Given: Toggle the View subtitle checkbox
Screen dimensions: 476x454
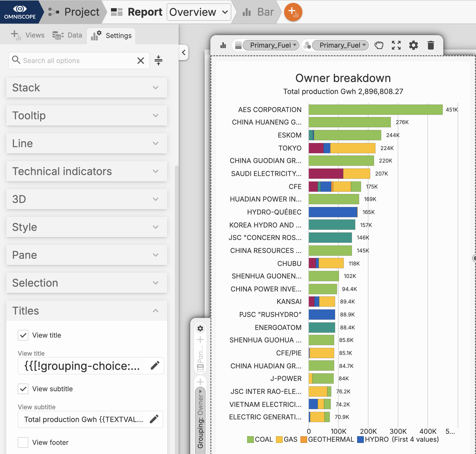Looking at the screenshot, I should tap(23, 389).
